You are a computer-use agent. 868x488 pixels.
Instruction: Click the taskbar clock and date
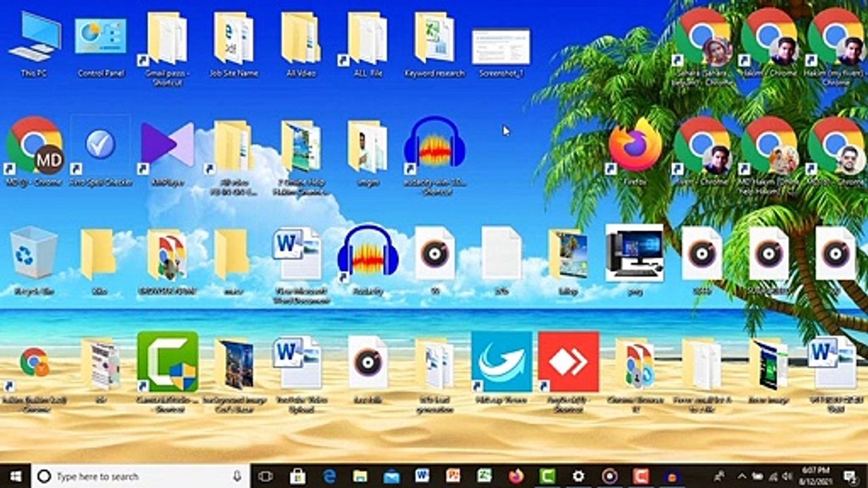tap(816, 476)
